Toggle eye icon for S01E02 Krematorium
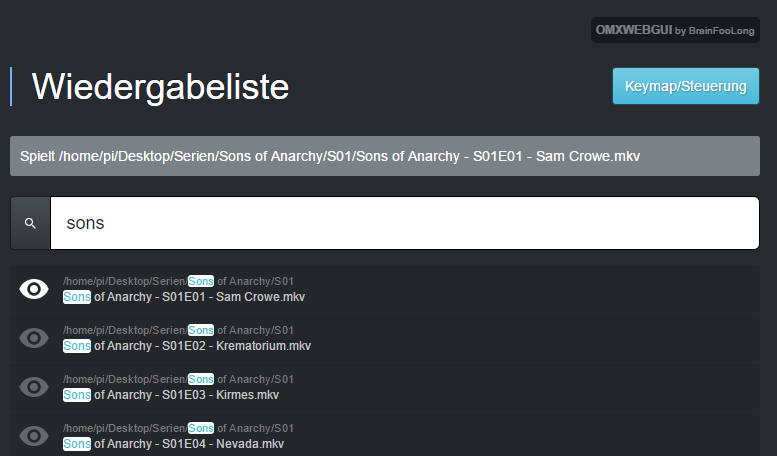Image resolution: width=777 pixels, height=456 pixels. click(34, 338)
